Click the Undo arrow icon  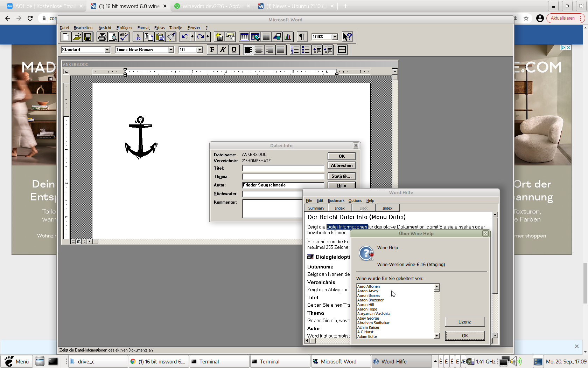pos(184,37)
